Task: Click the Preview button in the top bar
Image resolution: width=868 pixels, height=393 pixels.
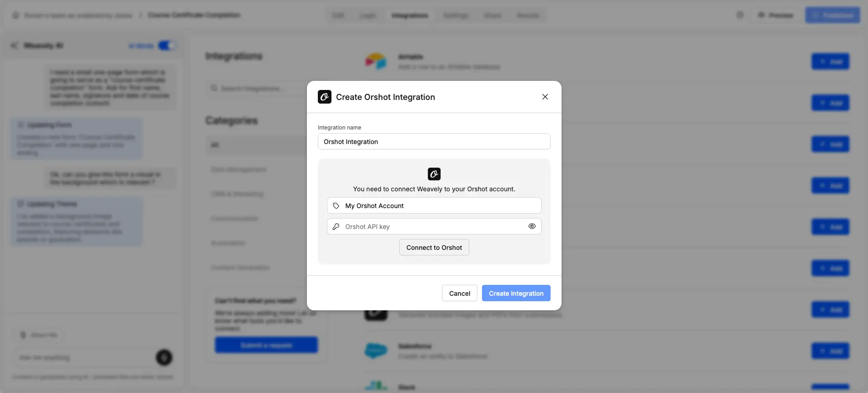Action: pos(775,15)
